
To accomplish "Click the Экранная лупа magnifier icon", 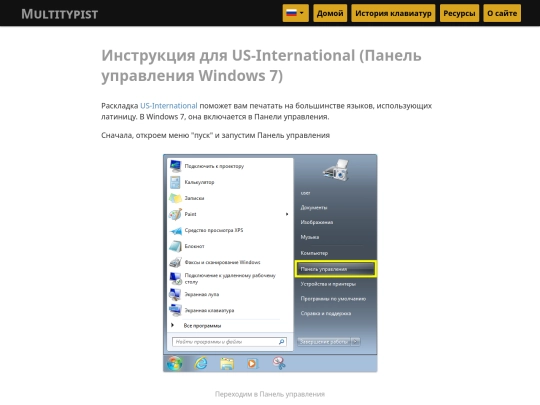I will coord(175,294).
